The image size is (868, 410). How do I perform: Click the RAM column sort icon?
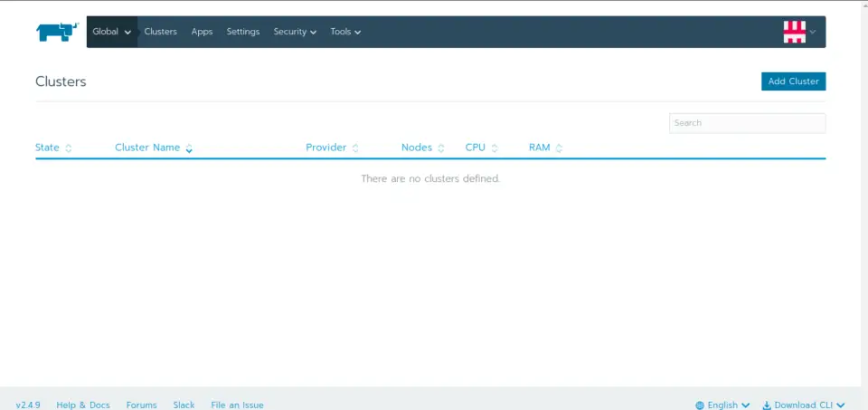click(x=559, y=148)
